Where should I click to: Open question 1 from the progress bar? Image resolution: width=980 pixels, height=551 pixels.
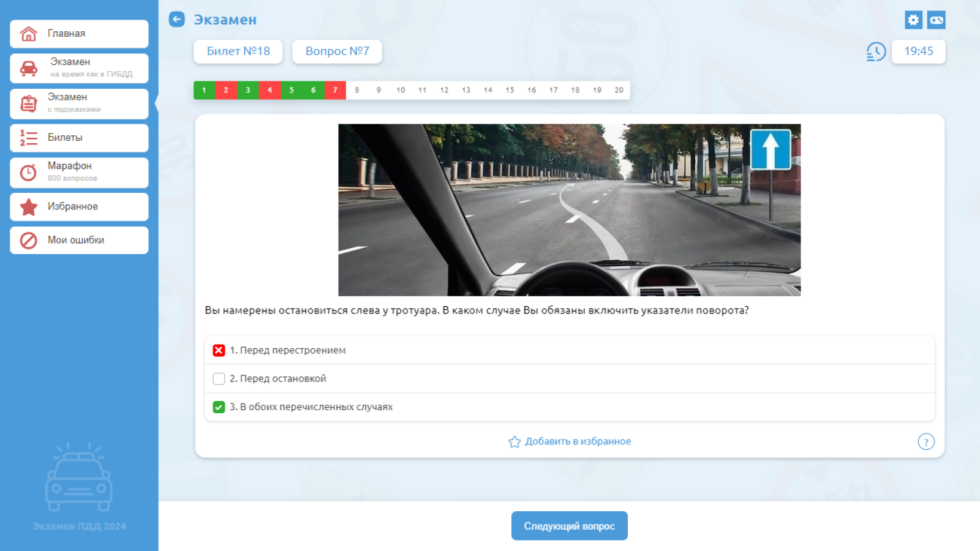coord(204,90)
